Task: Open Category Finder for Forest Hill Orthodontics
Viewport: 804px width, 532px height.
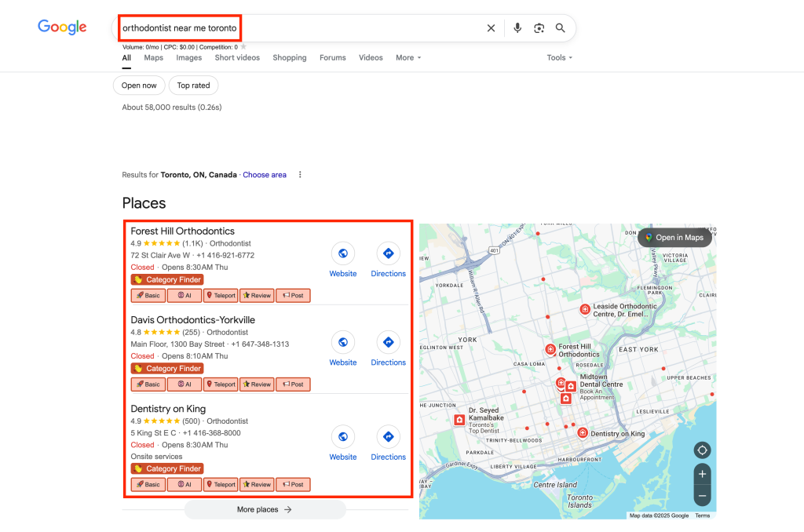Action: pyautogui.click(x=167, y=280)
